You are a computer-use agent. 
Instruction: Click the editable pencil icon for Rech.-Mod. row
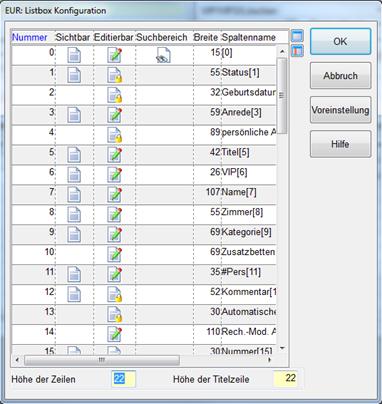point(114,335)
